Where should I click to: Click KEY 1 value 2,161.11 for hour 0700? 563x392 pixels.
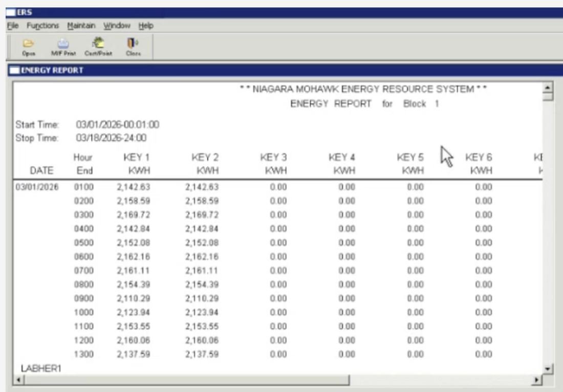[x=134, y=271]
